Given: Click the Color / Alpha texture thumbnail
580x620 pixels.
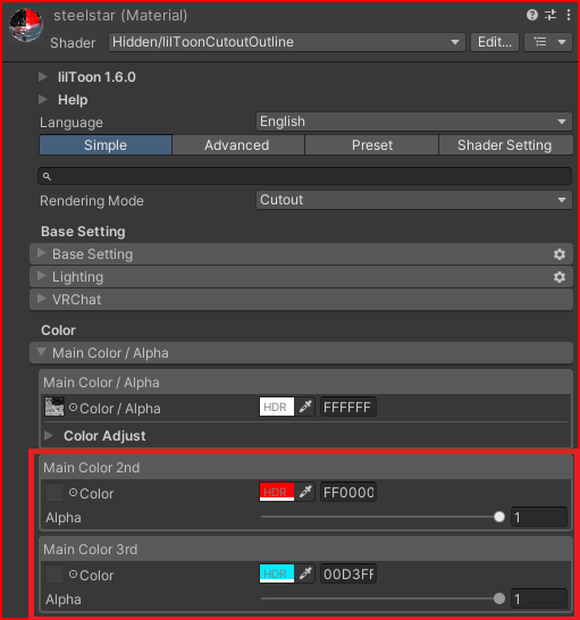Looking at the screenshot, I should click(x=54, y=407).
